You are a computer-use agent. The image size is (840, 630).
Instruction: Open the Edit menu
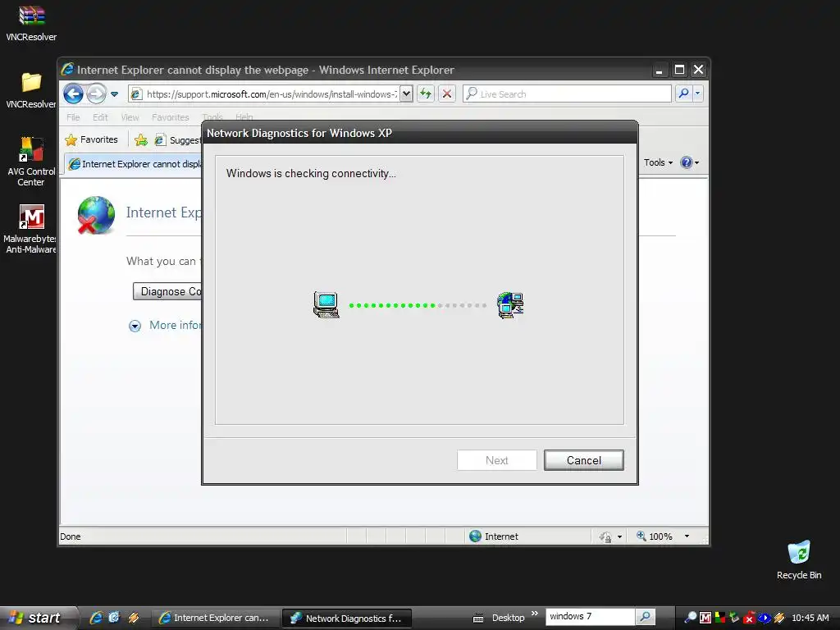coord(100,116)
